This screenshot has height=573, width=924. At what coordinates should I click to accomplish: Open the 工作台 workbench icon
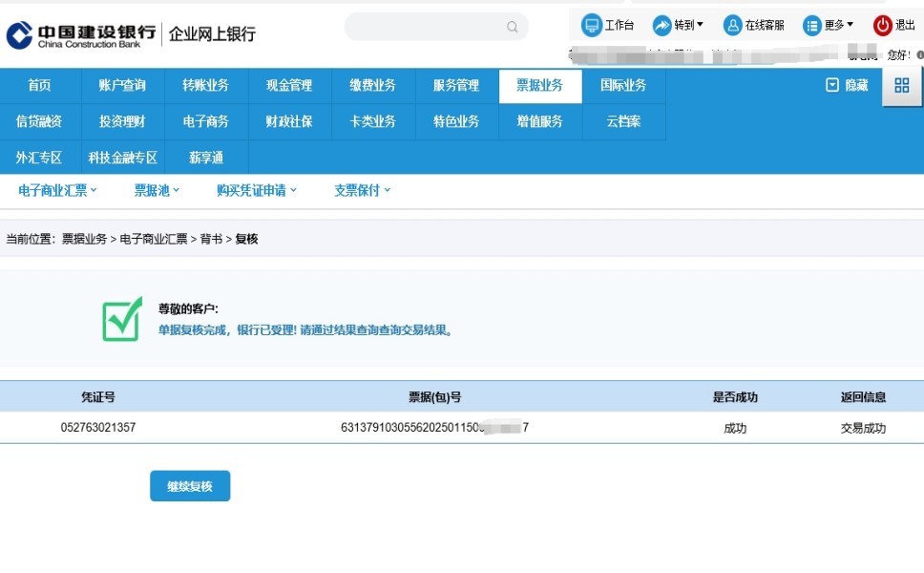[592, 26]
